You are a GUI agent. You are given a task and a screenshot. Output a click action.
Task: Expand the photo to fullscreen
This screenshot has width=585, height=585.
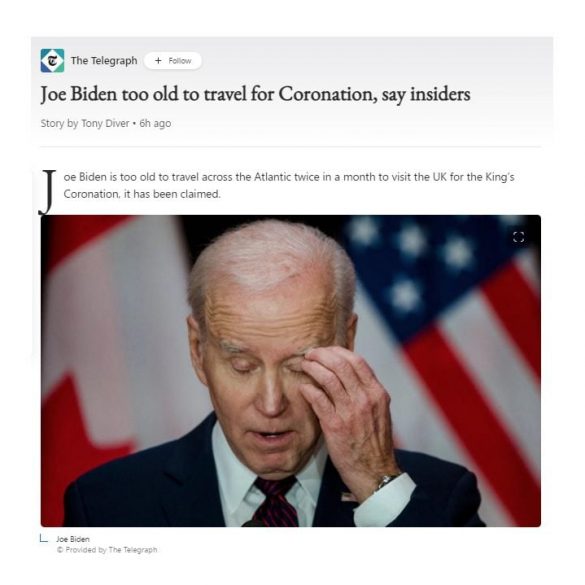pos(518,237)
